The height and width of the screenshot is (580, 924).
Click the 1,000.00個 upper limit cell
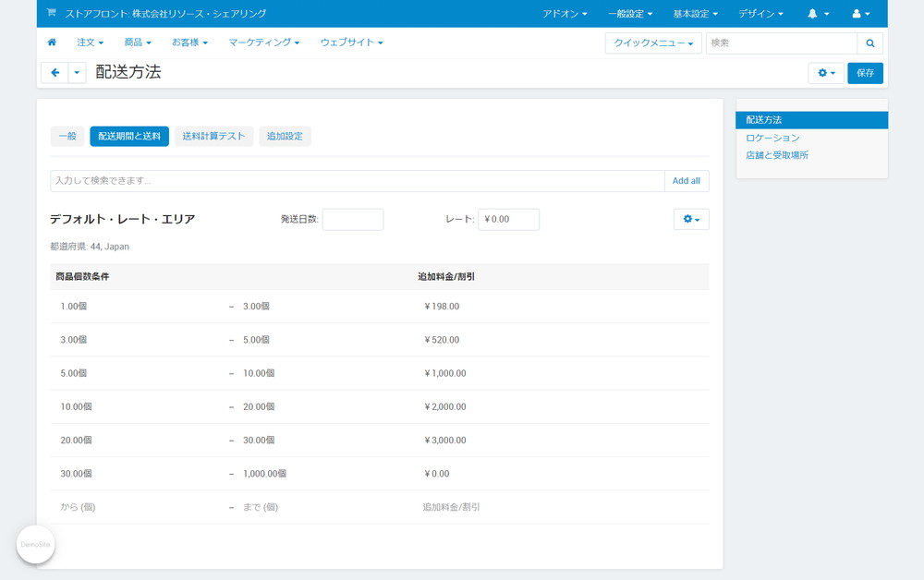point(264,474)
